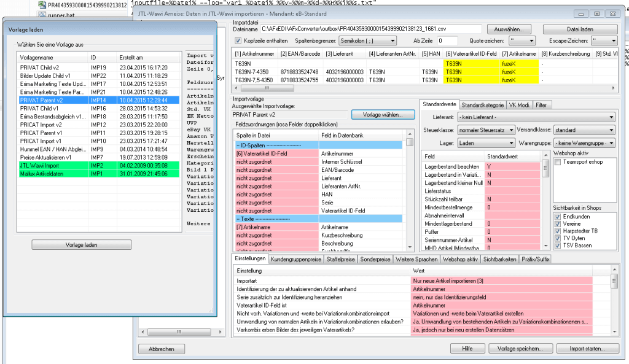
Task: Click the PR4043593 CSV file icon
Action: click(42, 5)
